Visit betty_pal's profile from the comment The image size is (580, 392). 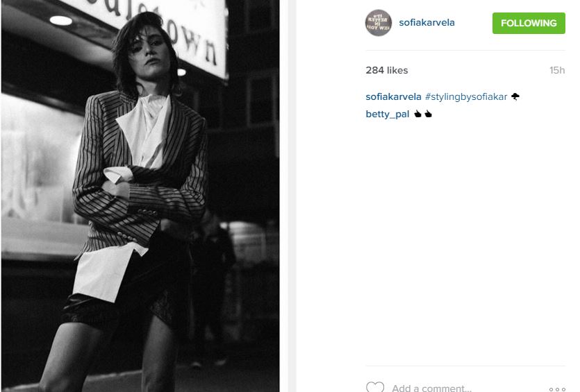[388, 114]
